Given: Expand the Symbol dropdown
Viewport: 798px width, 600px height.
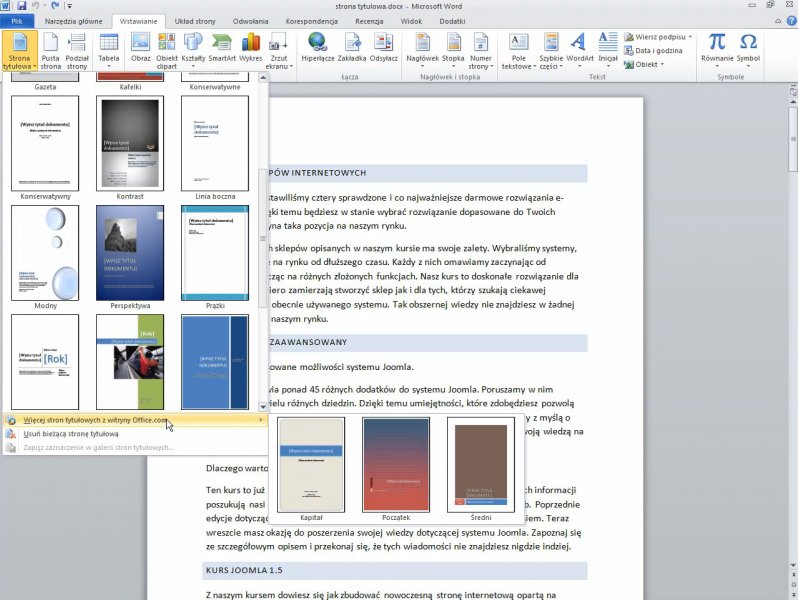Looking at the screenshot, I should [x=748, y=50].
